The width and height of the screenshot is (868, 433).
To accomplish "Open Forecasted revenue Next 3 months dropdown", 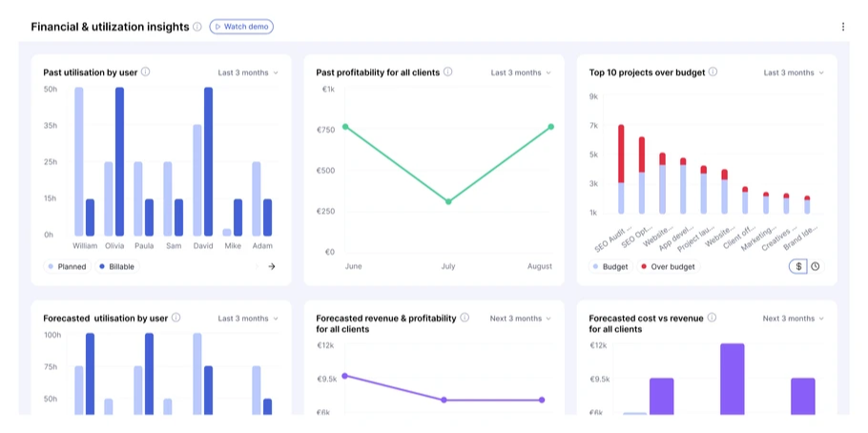I will pyautogui.click(x=521, y=319).
